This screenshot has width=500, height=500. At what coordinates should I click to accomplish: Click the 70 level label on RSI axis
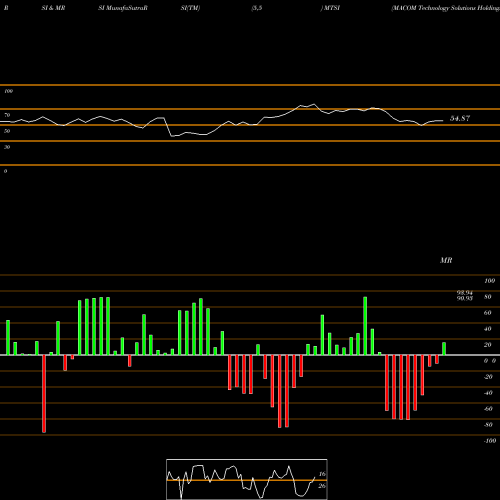click(7, 115)
